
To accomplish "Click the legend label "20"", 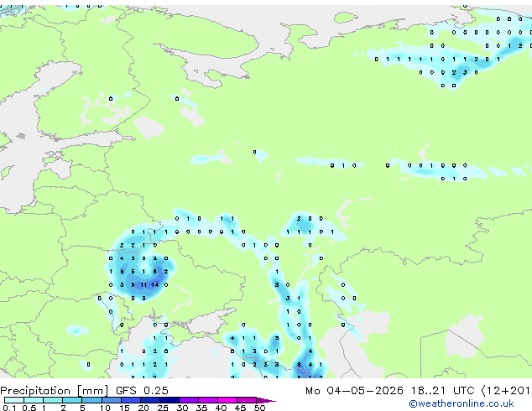I will [143, 408].
